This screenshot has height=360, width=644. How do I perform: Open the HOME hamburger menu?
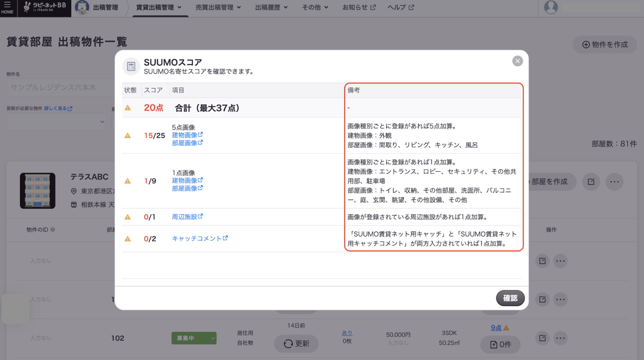(x=7, y=8)
